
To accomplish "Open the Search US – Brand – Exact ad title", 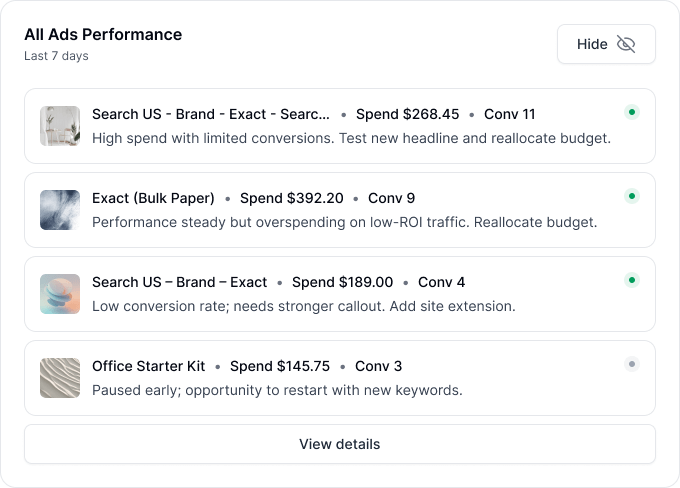I will point(179,282).
